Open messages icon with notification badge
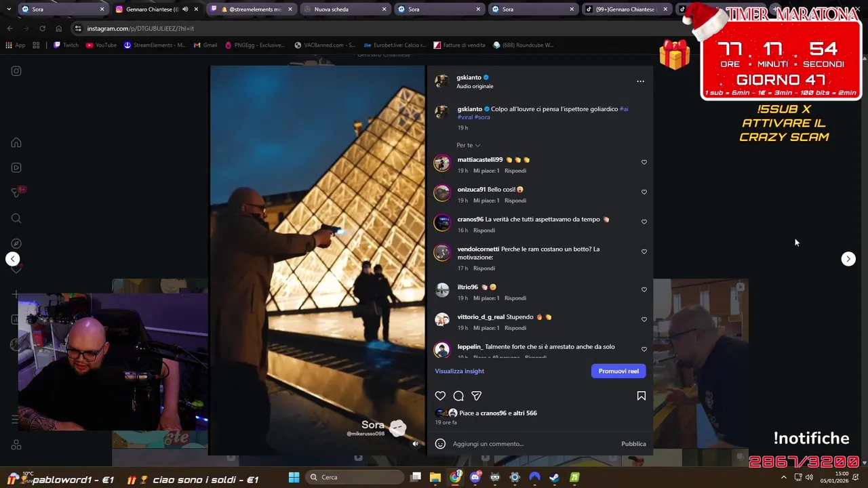The width and height of the screenshot is (868, 488). coord(17,192)
